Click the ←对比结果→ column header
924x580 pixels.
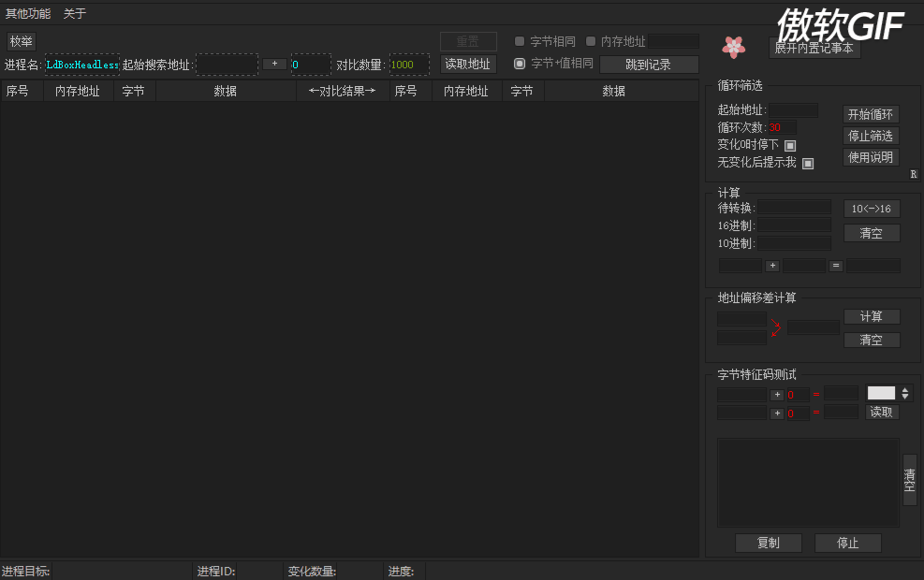pyautogui.click(x=343, y=92)
